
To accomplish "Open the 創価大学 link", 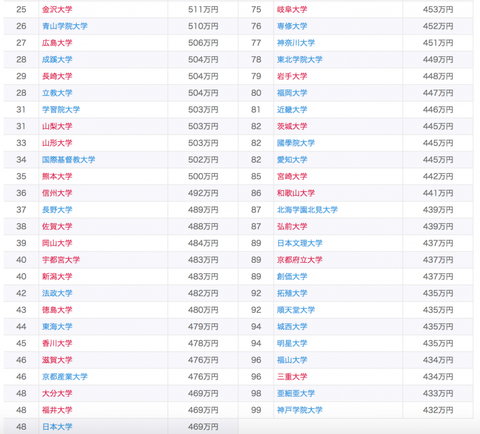I will 292,276.
